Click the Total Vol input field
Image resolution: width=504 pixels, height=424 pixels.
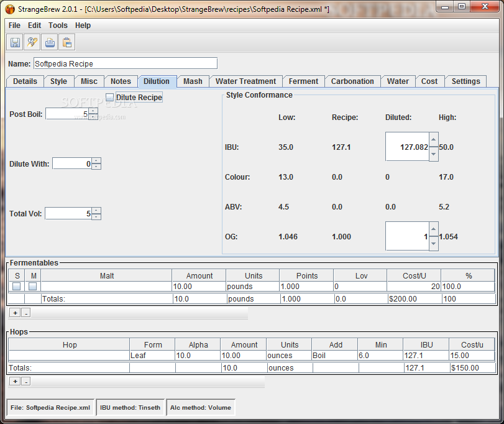[x=68, y=213]
